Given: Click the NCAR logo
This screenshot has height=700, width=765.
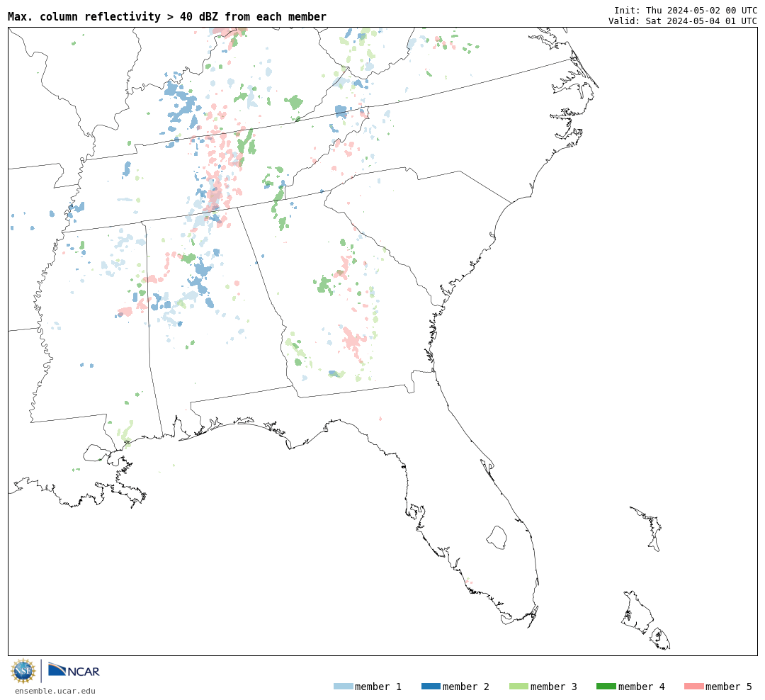Looking at the screenshot, I should [x=74, y=670].
